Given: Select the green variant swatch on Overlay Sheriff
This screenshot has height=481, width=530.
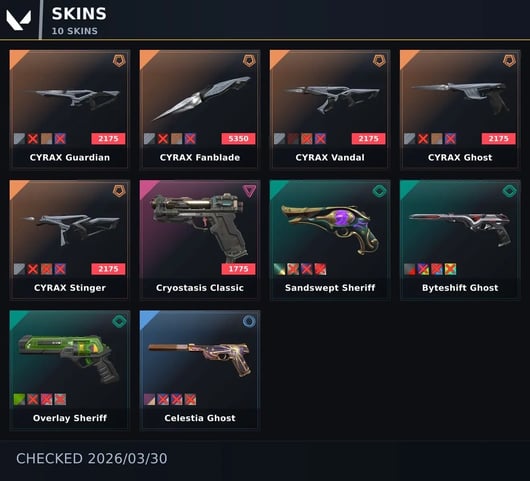Looking at the screenshot, I should [20, 399].
